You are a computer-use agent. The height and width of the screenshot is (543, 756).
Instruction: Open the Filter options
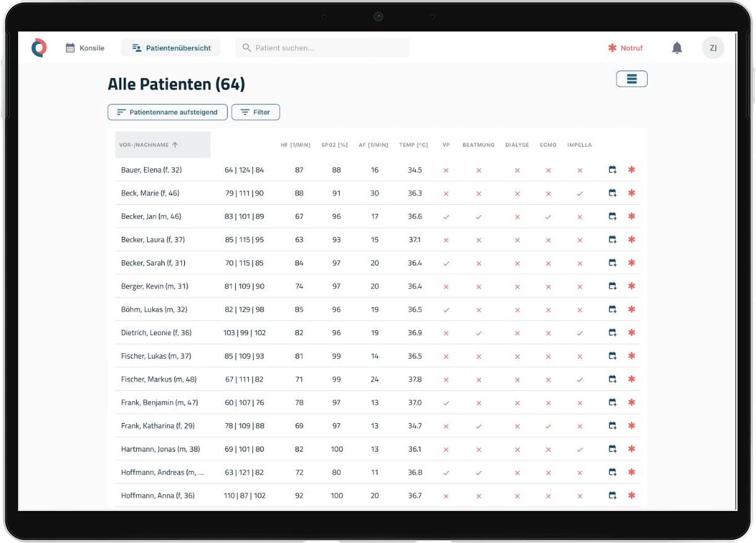[256, 112]
